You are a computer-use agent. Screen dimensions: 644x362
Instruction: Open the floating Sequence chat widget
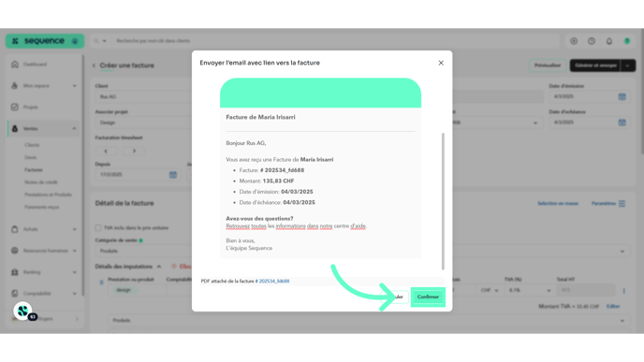(x=23, y=311)
